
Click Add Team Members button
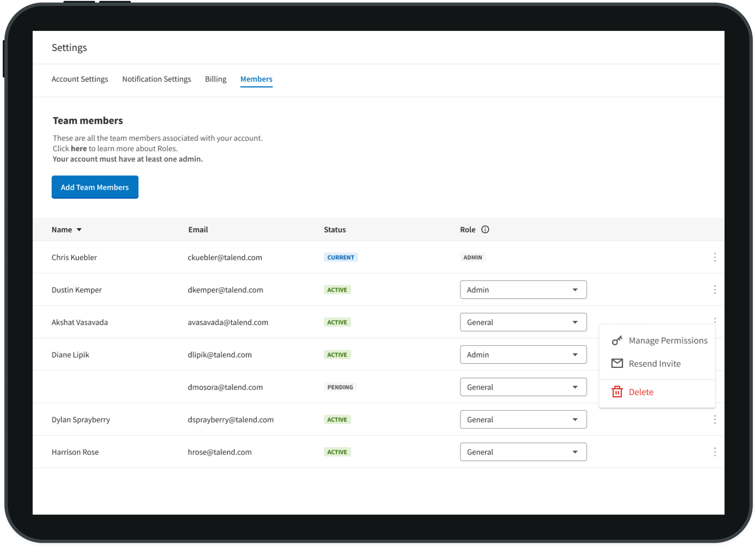coord(95,187)
